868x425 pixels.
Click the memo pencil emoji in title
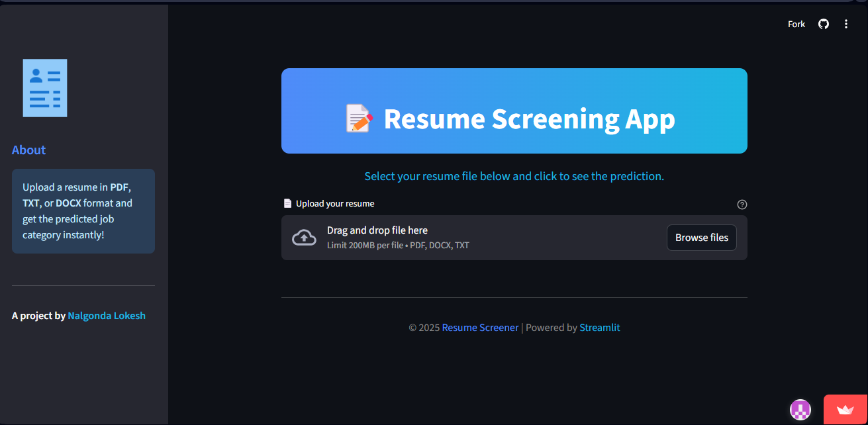click(360, 118)
